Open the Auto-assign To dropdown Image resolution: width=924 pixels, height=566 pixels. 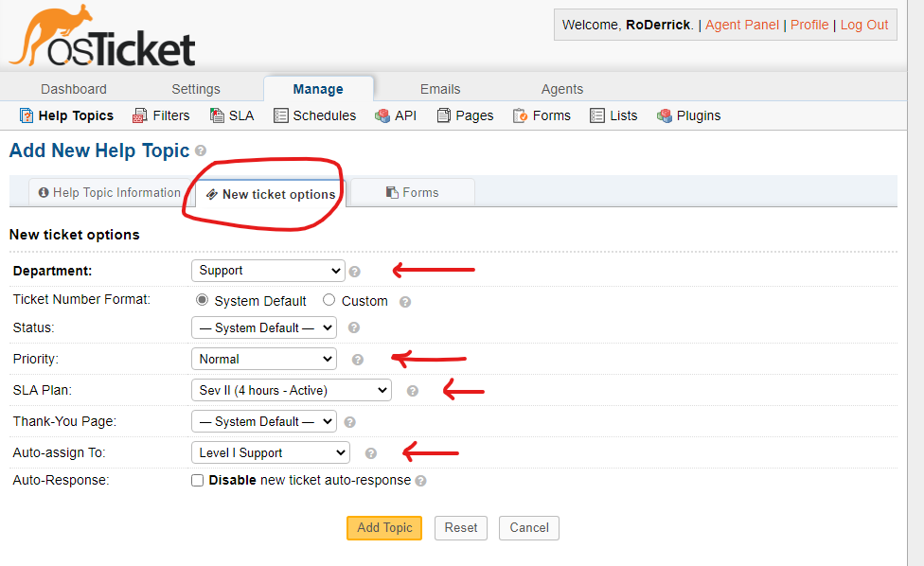point(271,453)
